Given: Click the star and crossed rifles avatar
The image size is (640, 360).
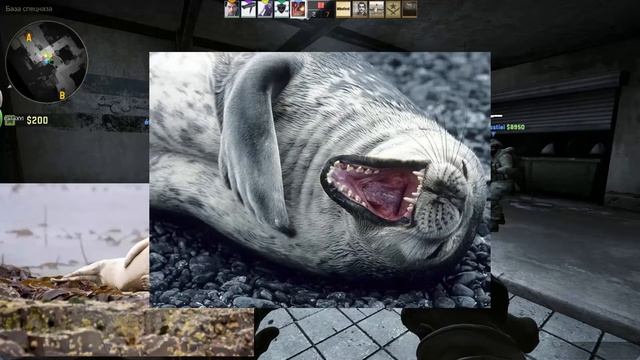Looking at the screenshot, I should (393, 9).
